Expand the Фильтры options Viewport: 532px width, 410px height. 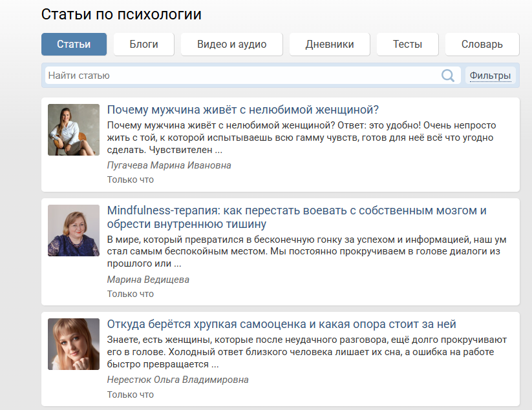(x=490, y=76)
